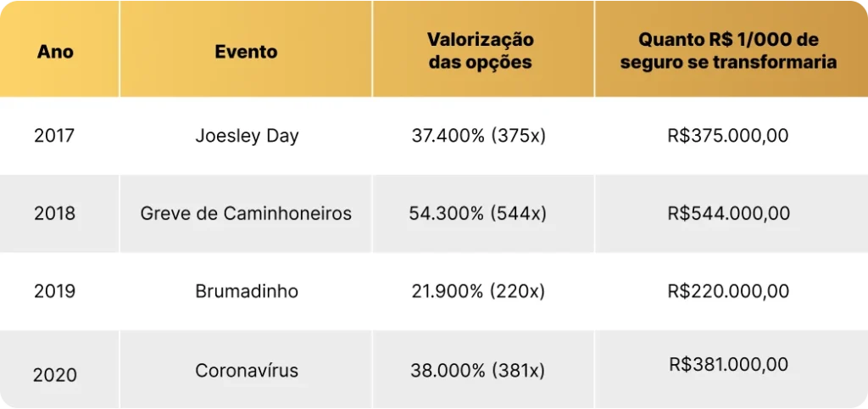Select the 37.400% (375x) value
The image size is (868, 409).
tap(479, 137)
